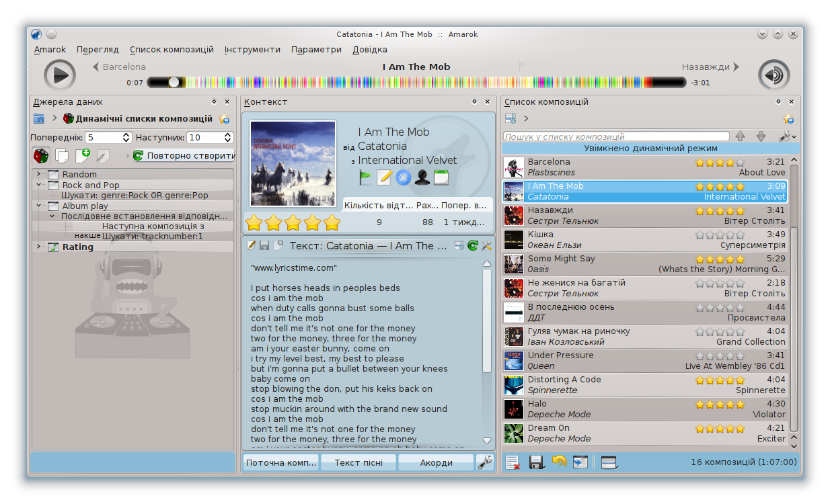Open the Інструменти menu
This screenshot has height=504, width=830.
(252, 49)
